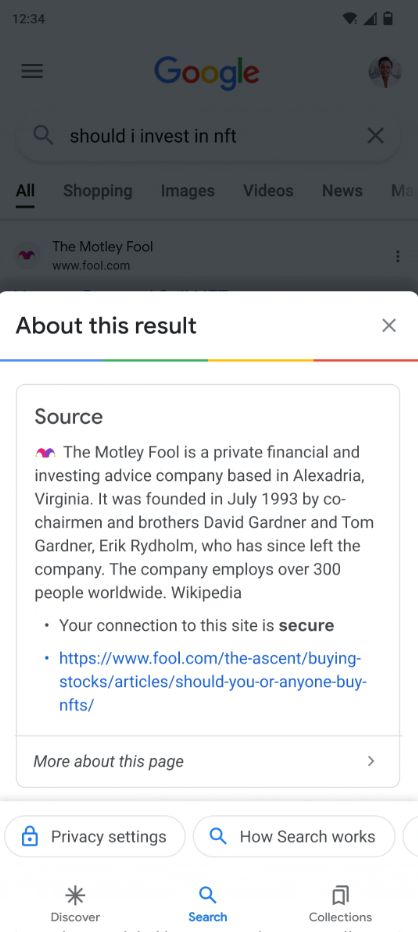Tap the magnifier icon in search box
Viewport: 418px width, 932px height.
point(43,136)
